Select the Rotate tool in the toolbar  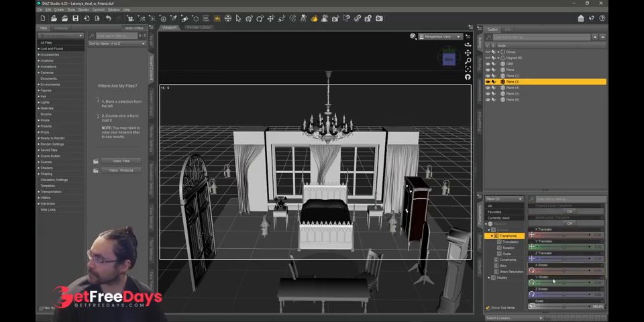coord(260,19)
